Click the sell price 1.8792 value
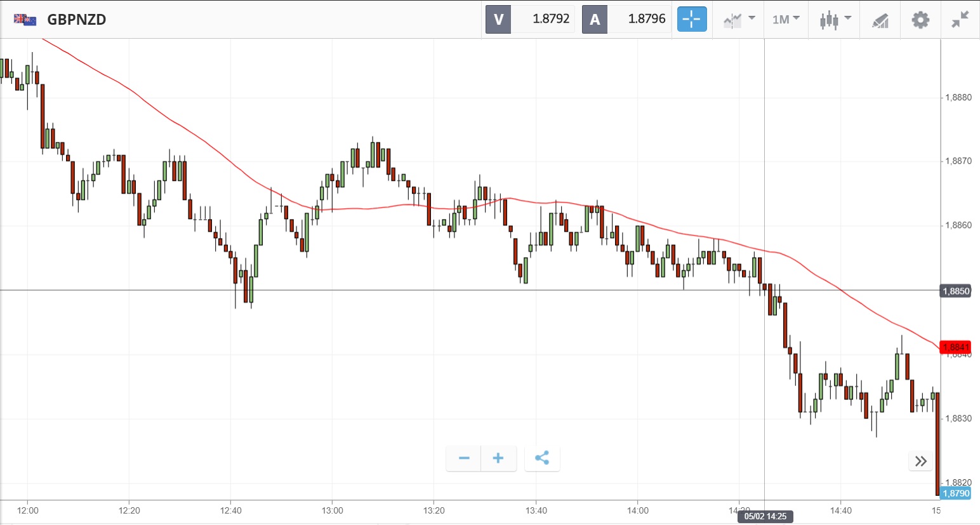The image size is (980, 525). (x=551, y=19)
